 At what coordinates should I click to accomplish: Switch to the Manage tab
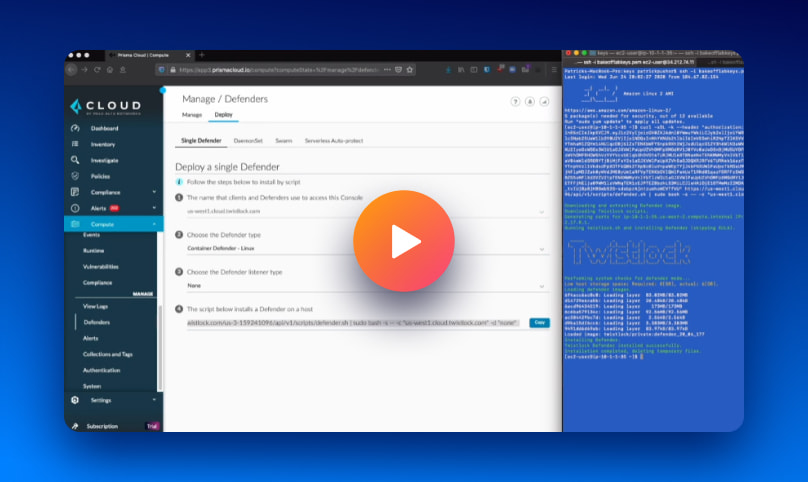point(192,115)
